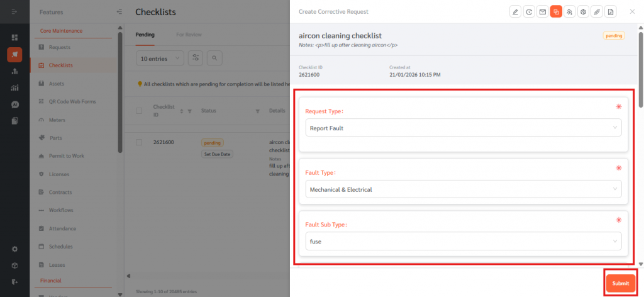Click the Set Due Date button

point(216,154)
